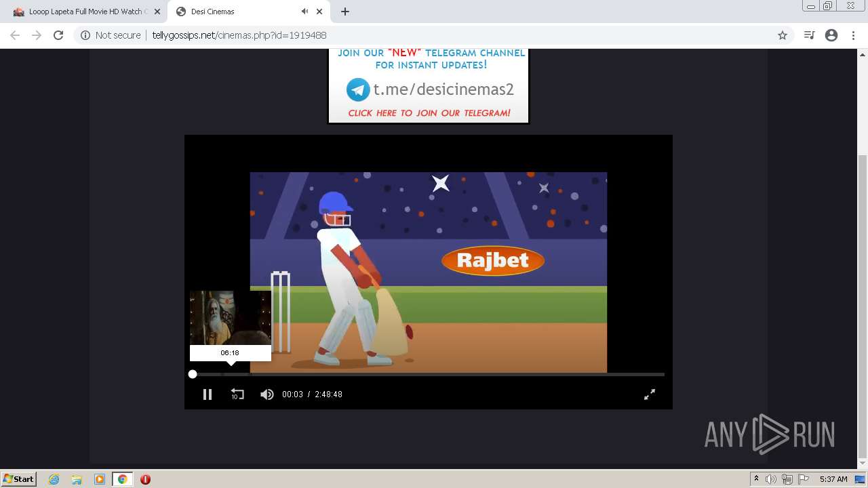
Task: Click the cricket batsman ad video
Action: [x=429, y=272]
